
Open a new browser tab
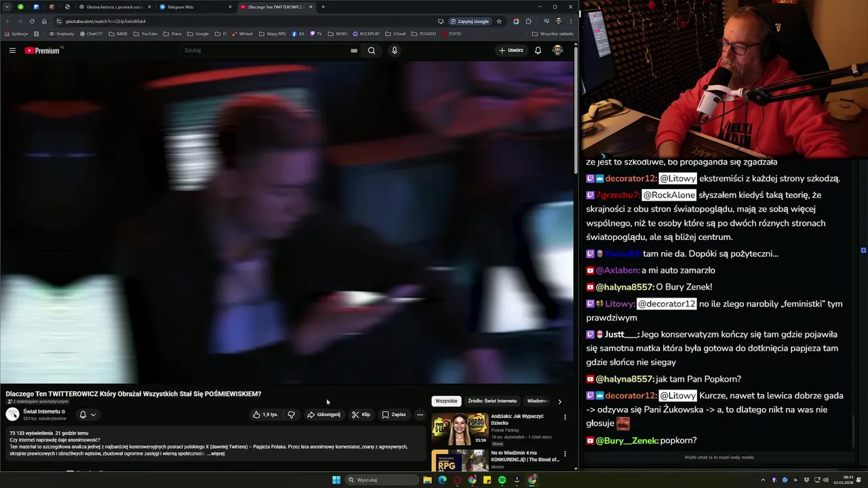coord(323,7)
